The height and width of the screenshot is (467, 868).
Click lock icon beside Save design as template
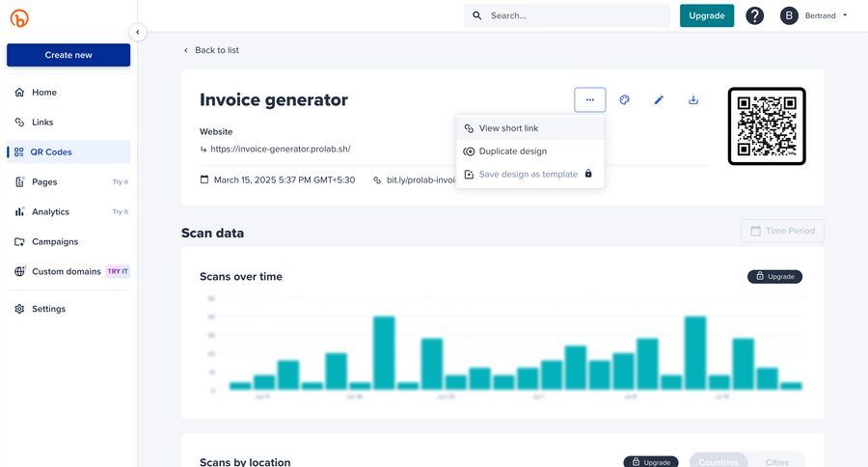point(588,174)
